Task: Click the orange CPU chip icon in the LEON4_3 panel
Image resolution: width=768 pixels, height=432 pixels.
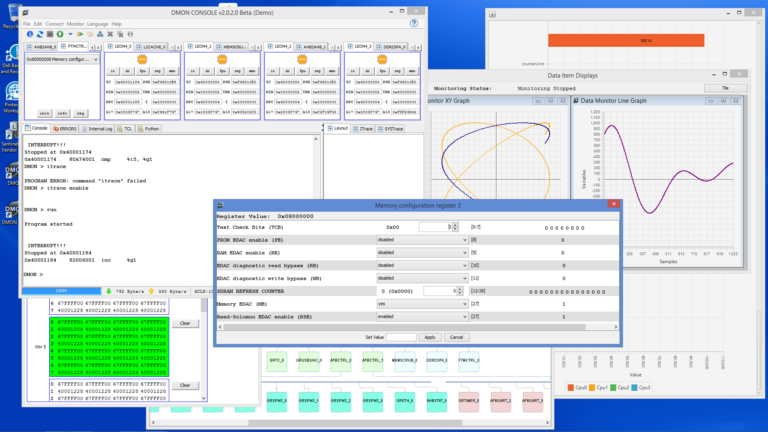Action: point(382,59)
